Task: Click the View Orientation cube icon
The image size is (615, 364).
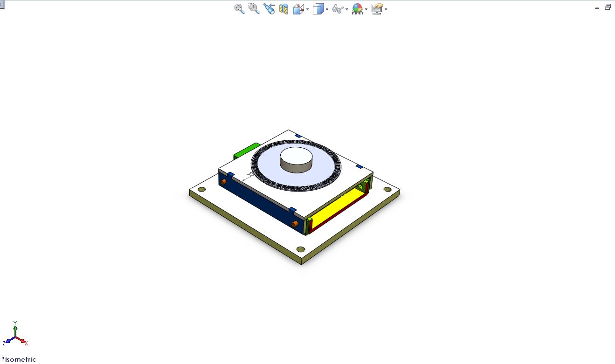Action: tap(298, 9)
